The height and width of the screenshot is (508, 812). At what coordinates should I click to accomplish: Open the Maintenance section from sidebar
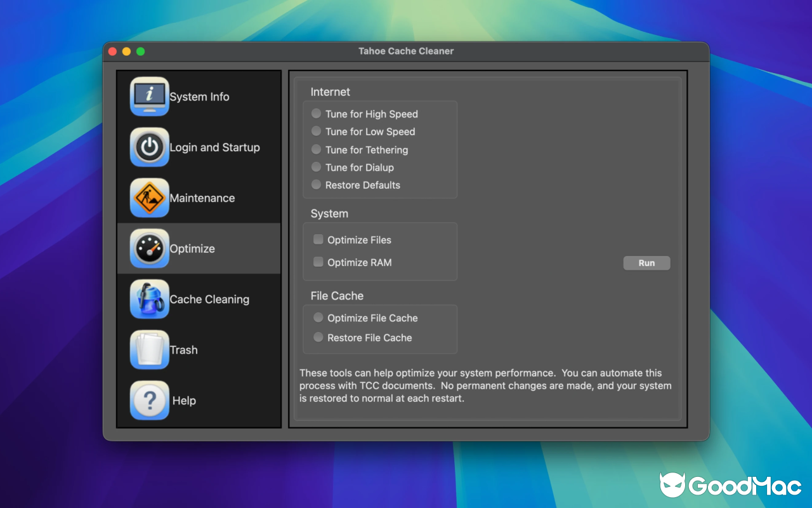click(x=202, y=197)
